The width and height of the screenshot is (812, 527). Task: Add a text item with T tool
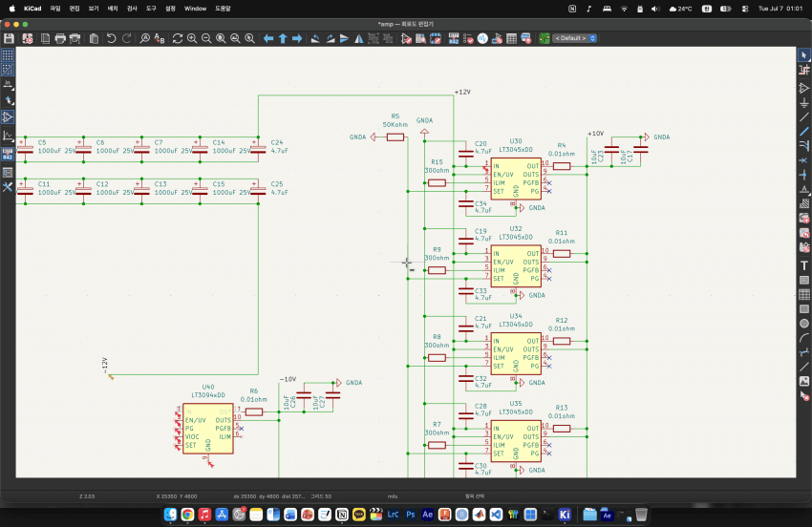tap(803, 265)
